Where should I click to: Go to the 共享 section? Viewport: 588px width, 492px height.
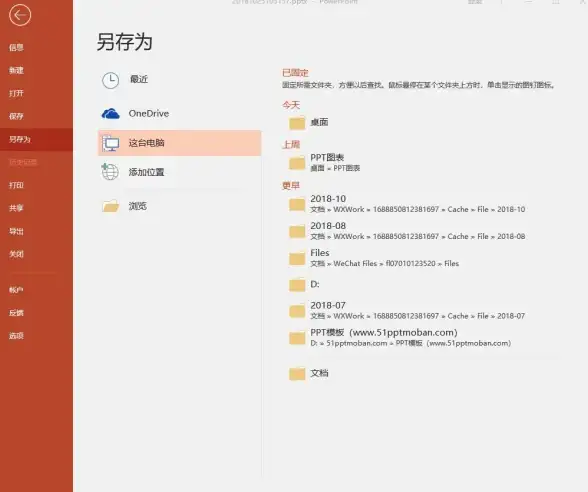16,208
